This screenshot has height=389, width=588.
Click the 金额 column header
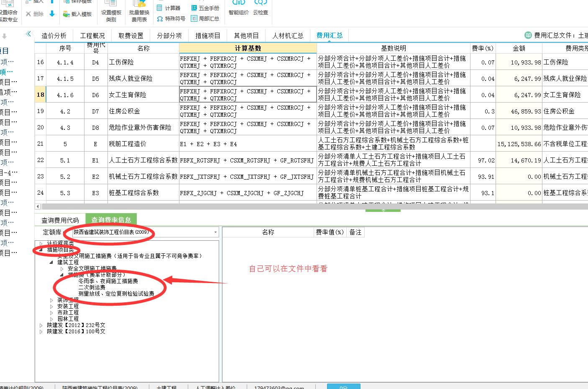click(x=519, y=48)
